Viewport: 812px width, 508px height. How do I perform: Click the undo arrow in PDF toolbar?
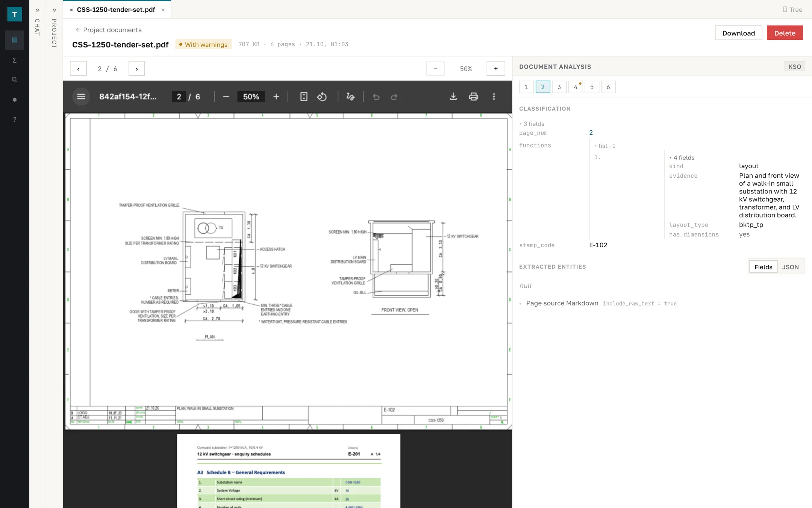click(376, 97)
